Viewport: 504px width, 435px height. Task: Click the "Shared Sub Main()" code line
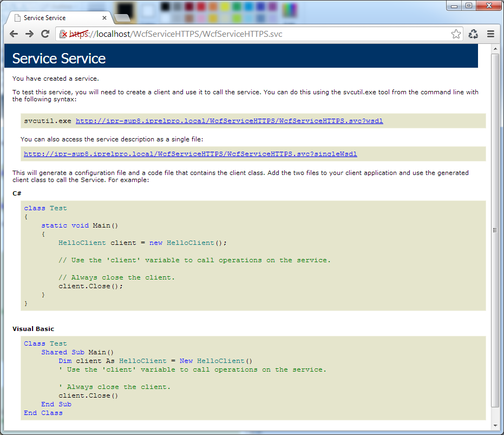(77, 352)
